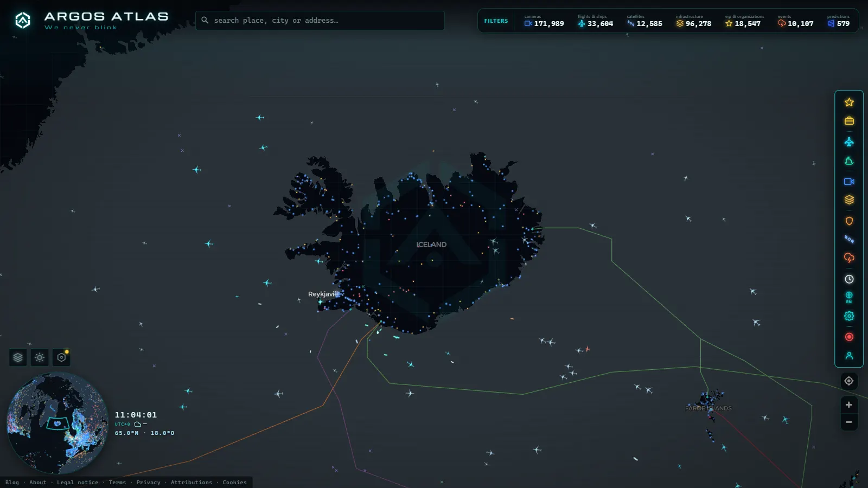Open the Privacy footer link

[x=148, y=483]
